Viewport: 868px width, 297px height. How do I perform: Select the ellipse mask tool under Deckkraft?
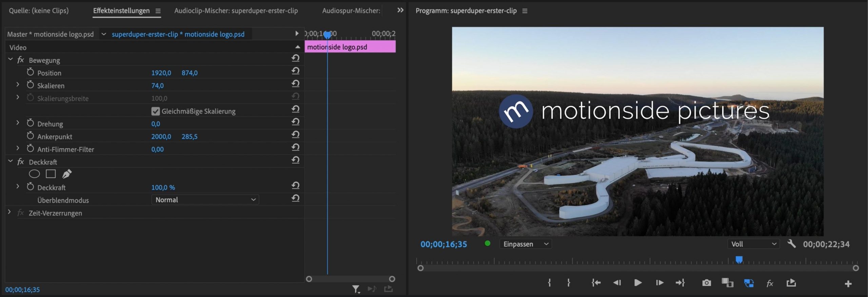pos(34,174)
